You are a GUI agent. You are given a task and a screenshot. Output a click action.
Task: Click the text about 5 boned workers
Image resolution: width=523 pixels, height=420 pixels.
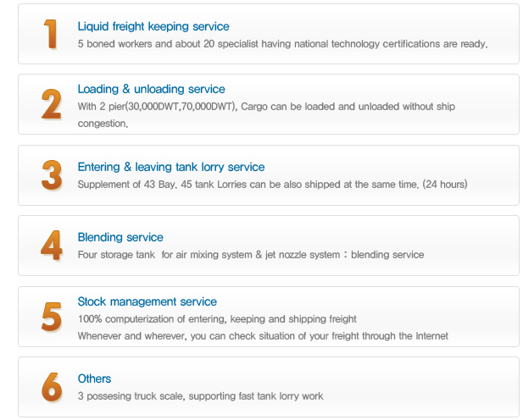coord(283,44)
